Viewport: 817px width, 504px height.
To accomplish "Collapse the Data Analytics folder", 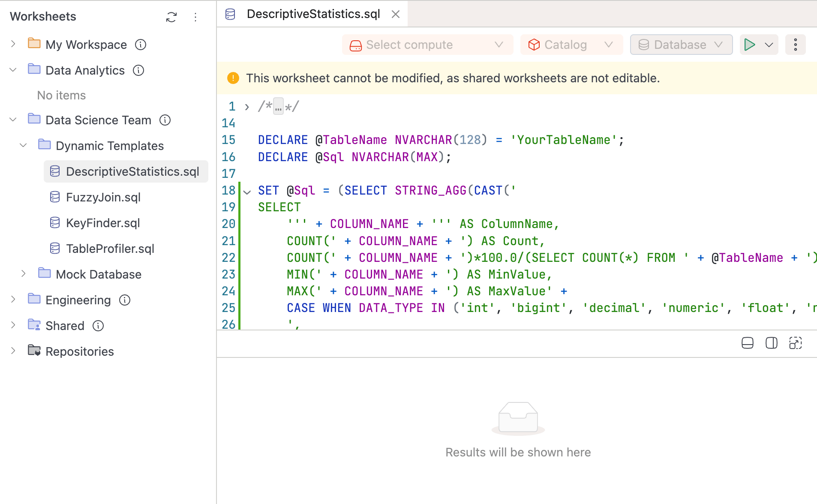I will 13,70.
